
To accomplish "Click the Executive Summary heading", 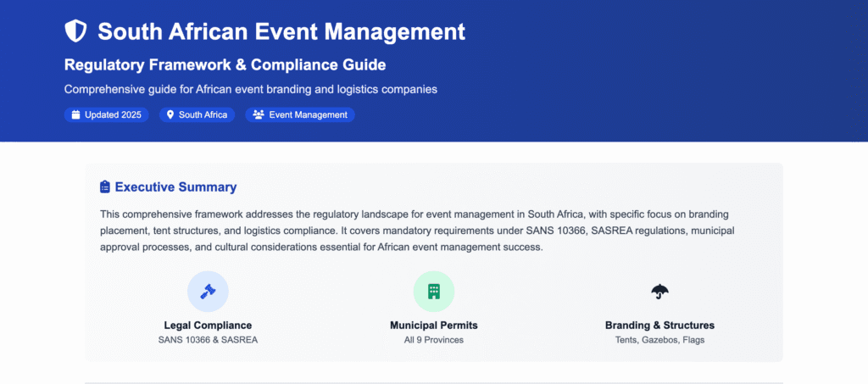I will pos(175,187).
